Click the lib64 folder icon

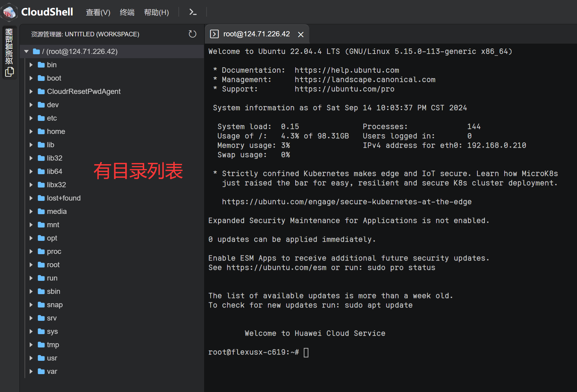pyautogui.click(x=41, y=171)
